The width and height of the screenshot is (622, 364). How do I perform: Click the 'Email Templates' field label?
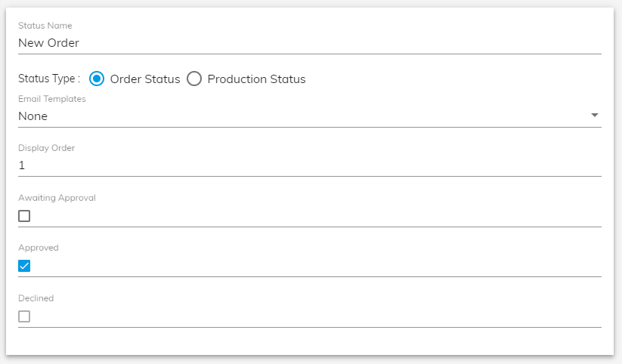click(52, 99)
